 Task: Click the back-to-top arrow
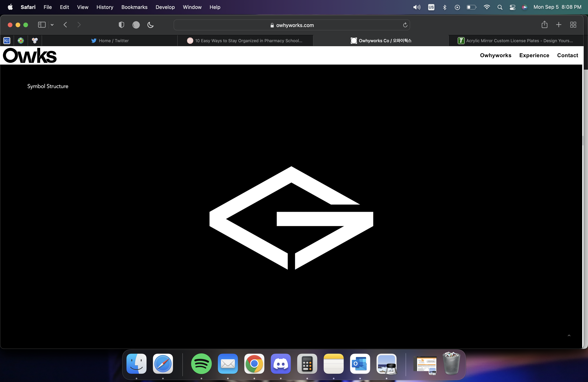569,335
